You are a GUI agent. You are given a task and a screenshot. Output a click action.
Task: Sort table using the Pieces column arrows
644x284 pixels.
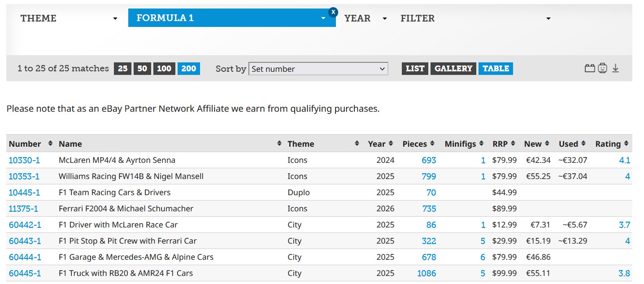[432, 144]
